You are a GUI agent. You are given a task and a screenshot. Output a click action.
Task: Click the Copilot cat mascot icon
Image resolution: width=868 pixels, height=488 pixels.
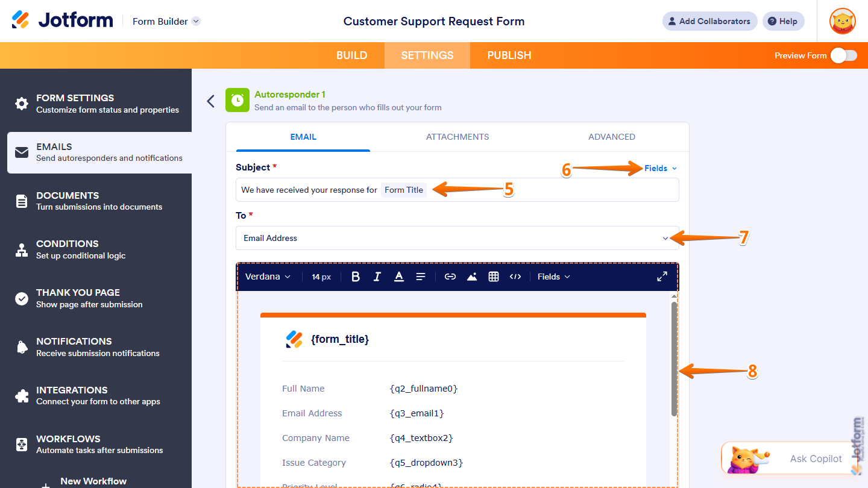tap(747, 458)
